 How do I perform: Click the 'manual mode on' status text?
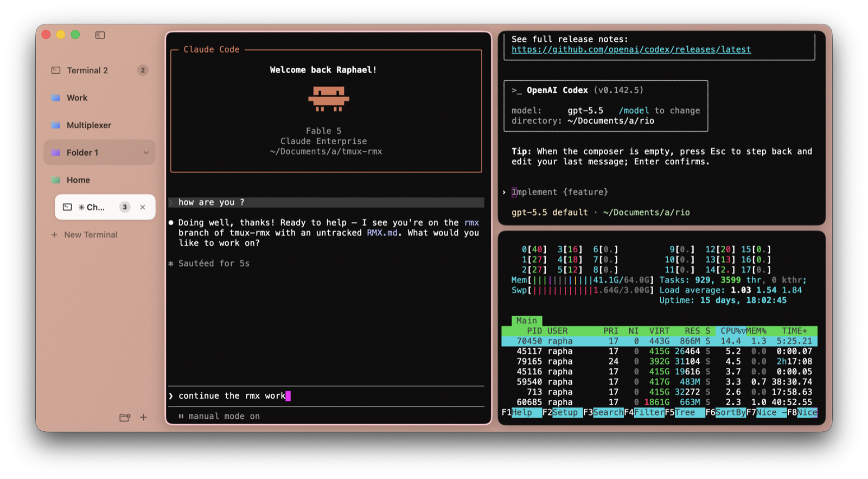point(224,416)
